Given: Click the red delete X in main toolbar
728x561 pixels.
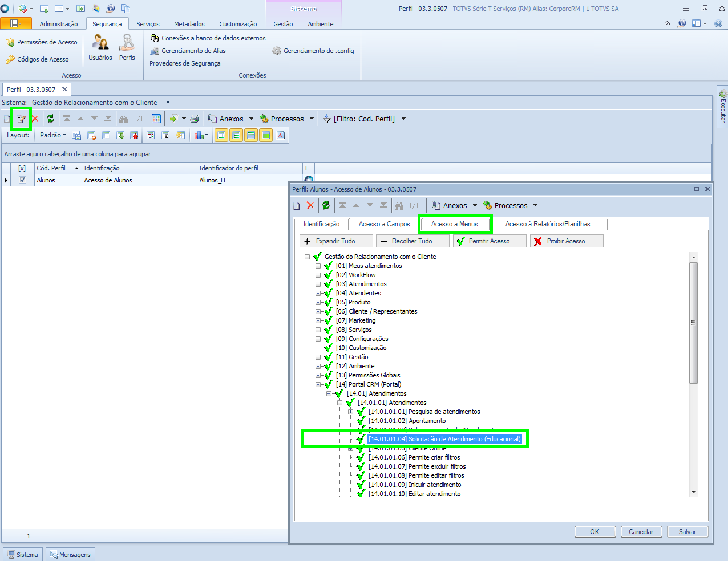Looking at the screenshot, I should coord(35,119).
